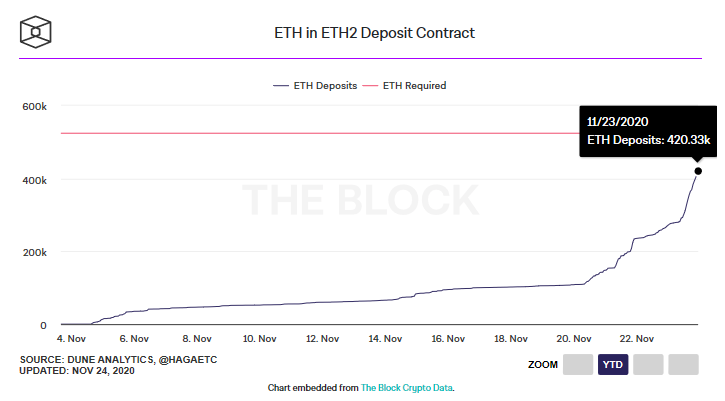Select the last blank zoom button

click(683, 364)
